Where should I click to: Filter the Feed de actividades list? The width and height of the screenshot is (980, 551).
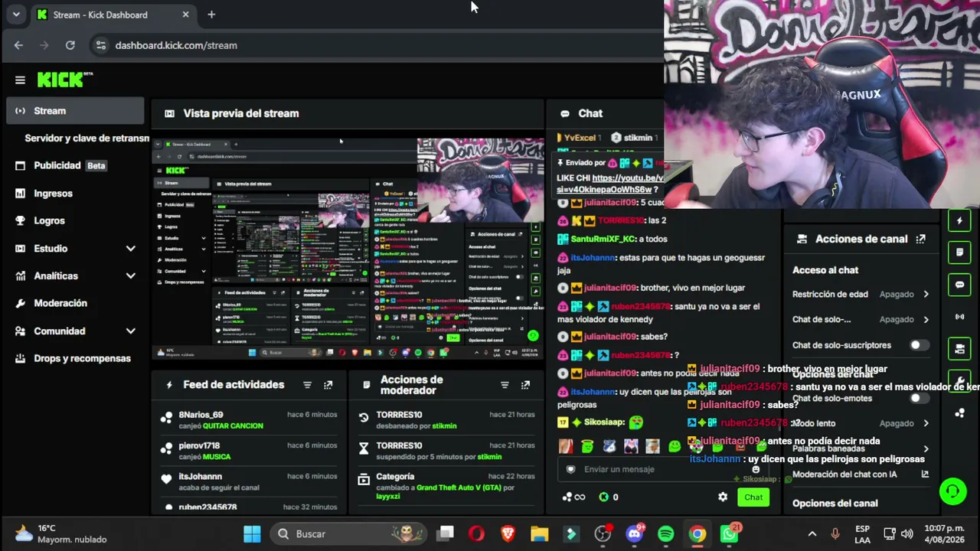(x=307, y=385)
